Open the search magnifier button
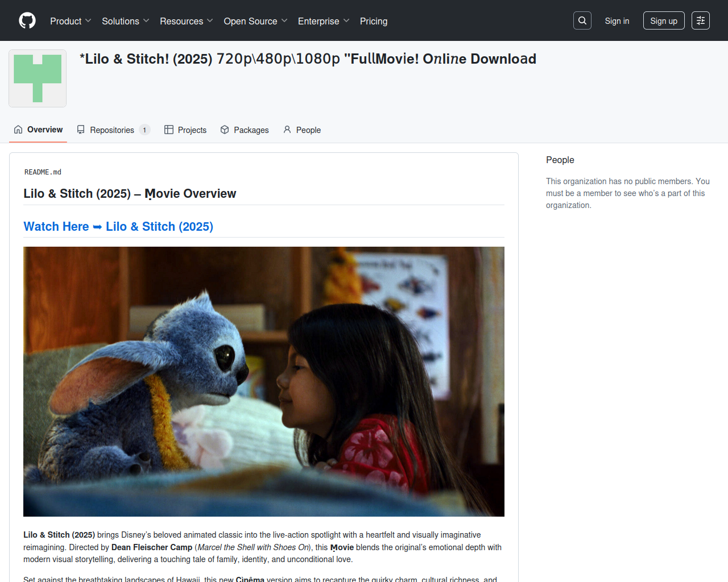The height and width of the screenshot is (582, 728). point(582,20)
